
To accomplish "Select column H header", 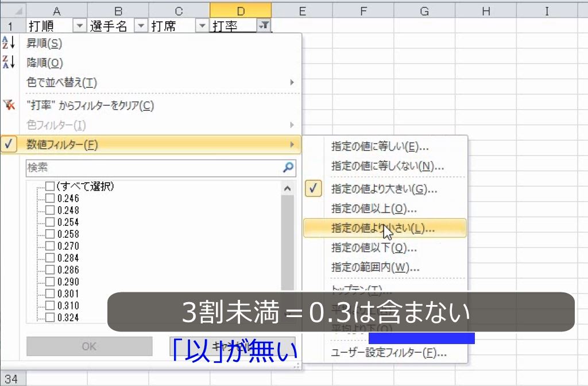I will click(486, 11).
